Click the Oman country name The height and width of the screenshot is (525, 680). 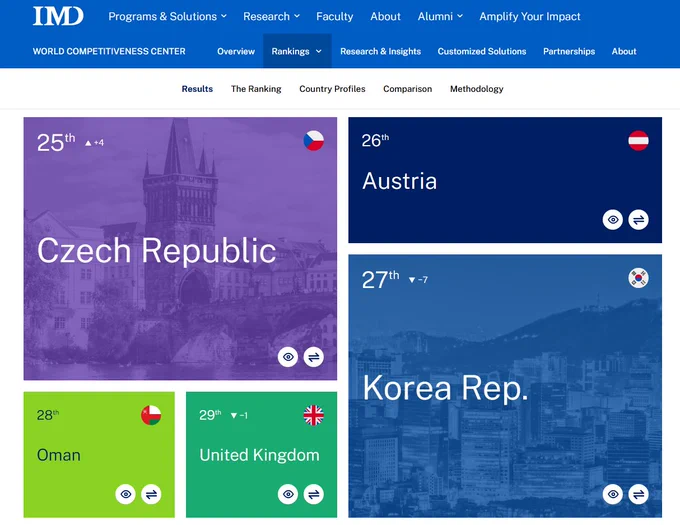[x=59, y=455]
